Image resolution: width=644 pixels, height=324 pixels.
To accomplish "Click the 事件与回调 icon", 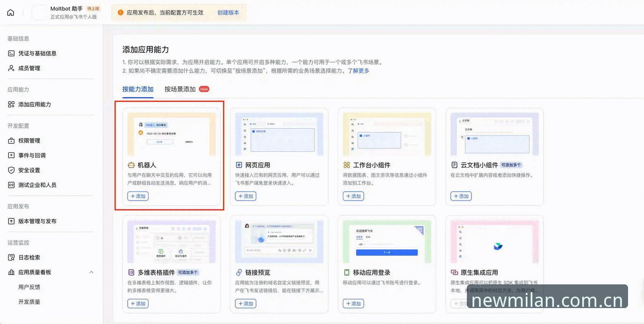I will [x=11, y=155].
